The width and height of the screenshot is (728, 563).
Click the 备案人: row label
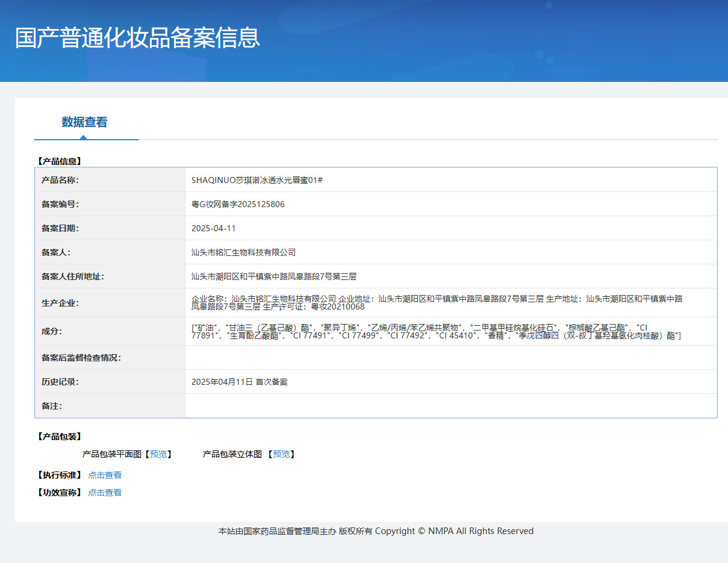pyautogui.click(x=56, y=252)
